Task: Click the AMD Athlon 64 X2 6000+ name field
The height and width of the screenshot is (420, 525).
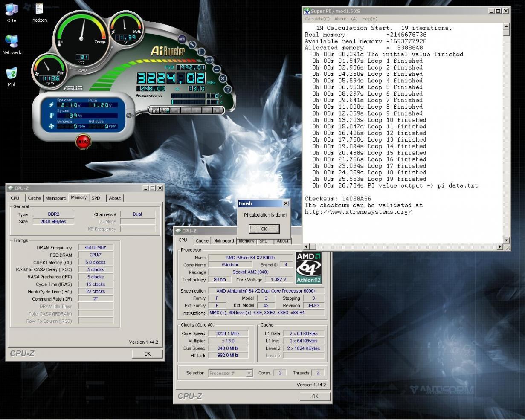Action: [250, 258]
